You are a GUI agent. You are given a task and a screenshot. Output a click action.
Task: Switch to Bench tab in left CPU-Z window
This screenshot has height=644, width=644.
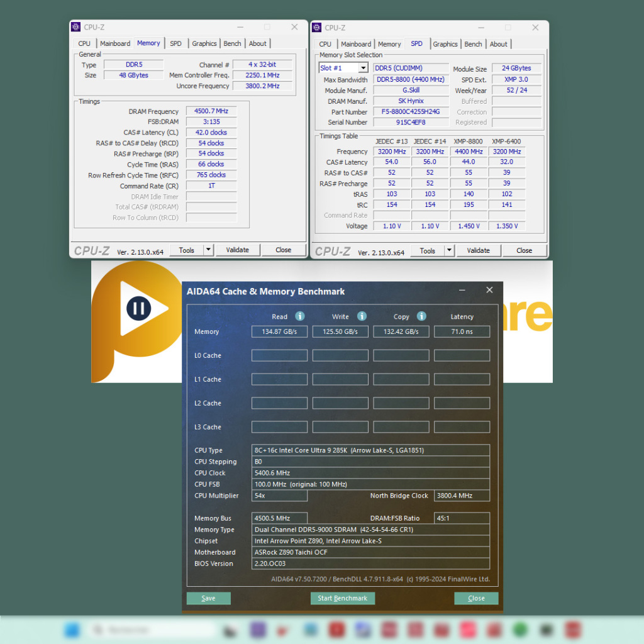[x=233, y=43]
